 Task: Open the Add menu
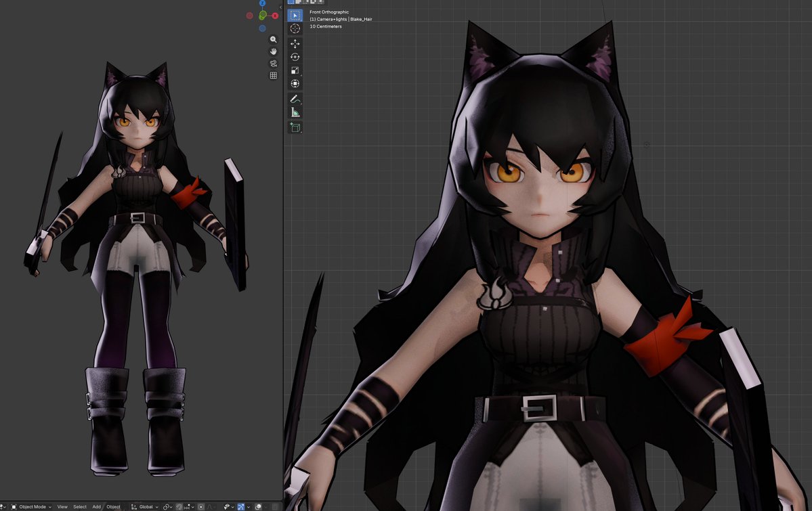point(96,507)
